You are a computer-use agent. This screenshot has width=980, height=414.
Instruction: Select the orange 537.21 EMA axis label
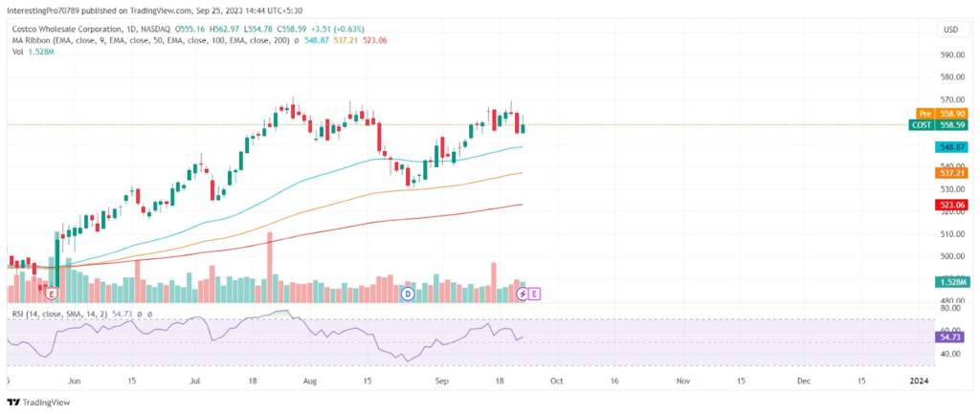point(950,172)
